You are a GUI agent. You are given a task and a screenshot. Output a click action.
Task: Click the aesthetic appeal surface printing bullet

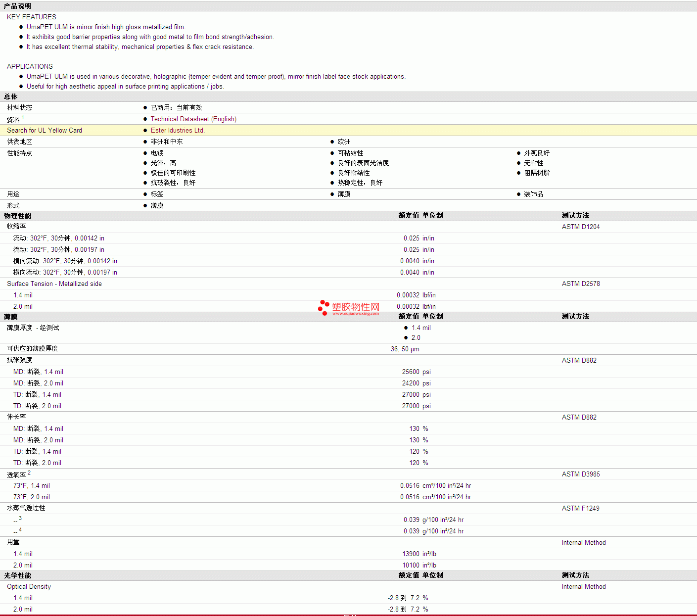pyautogui.click(x=125, y=87)
